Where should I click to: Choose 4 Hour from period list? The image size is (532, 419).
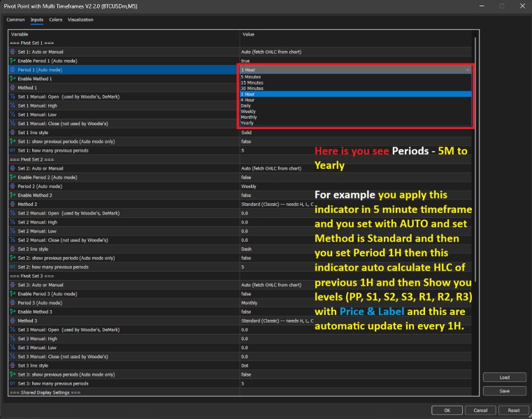point(356,100)
